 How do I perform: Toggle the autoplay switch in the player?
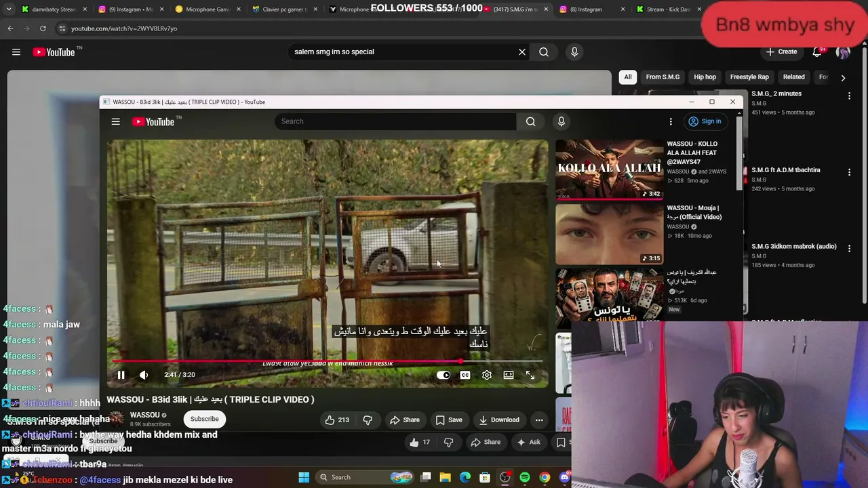pos(443,375)
